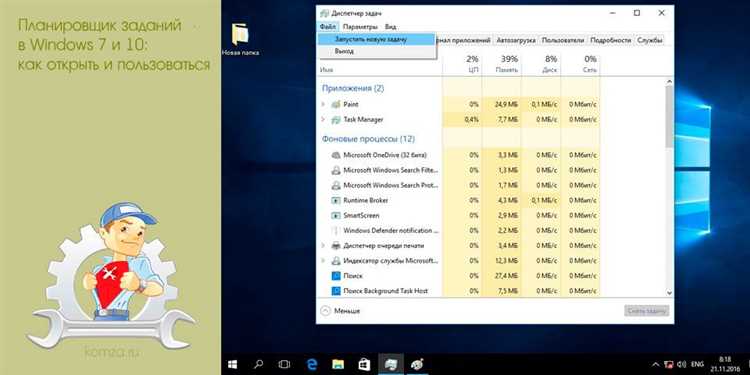This screenshot has height=375, width=750.
Task: Switch to Paint taskbar button
Action: click(x=417, y=364)
